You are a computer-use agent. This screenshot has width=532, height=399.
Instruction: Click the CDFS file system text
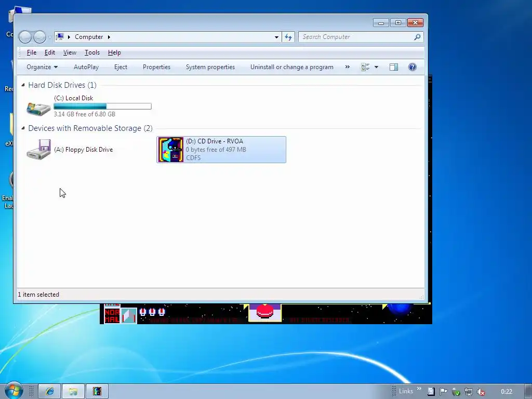pos(193,158)
